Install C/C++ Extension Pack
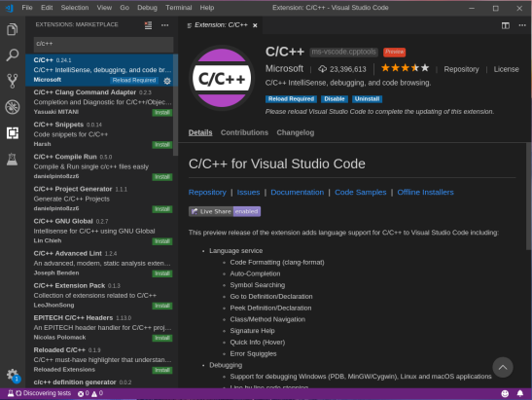Screen dimensions: 532x400 coord(162,306)
